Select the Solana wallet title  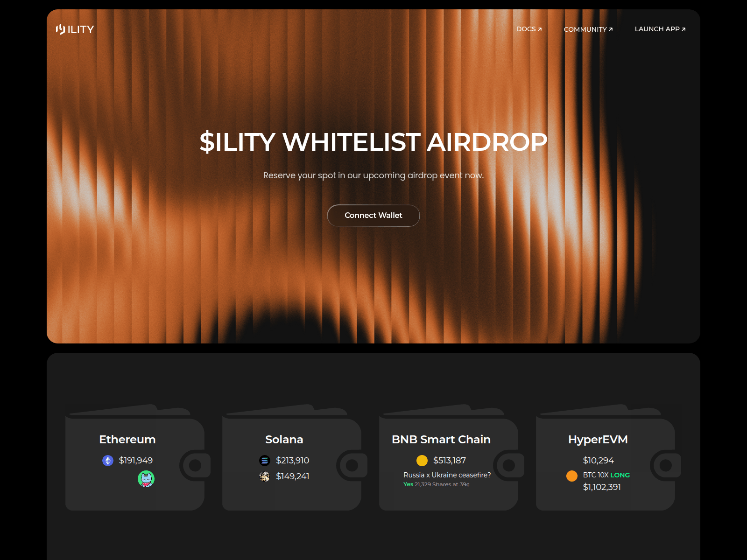[284, 440]
